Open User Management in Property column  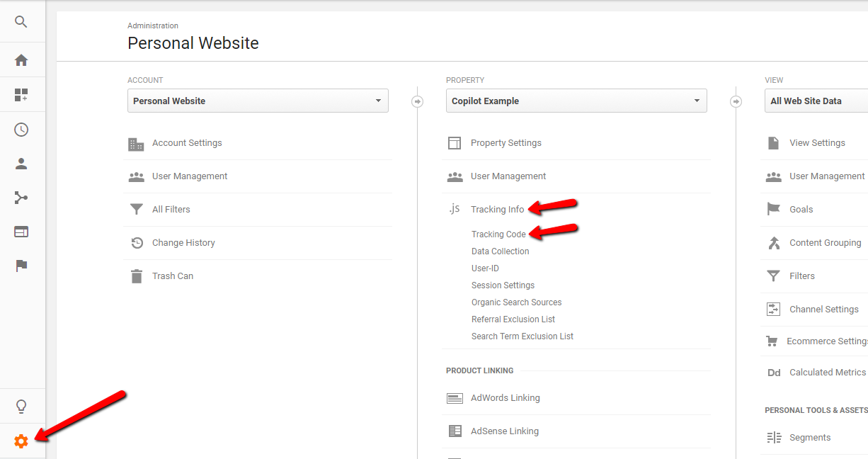click(508, 176)
